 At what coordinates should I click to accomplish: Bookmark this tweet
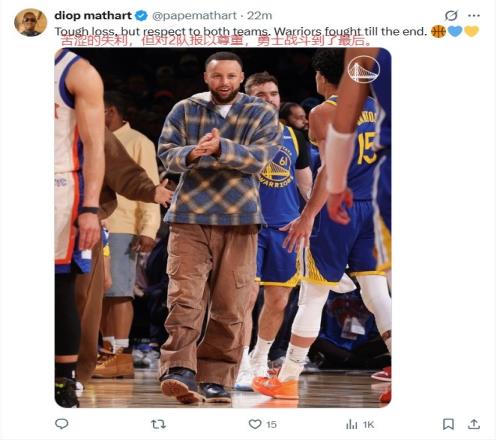coord(448,424)
